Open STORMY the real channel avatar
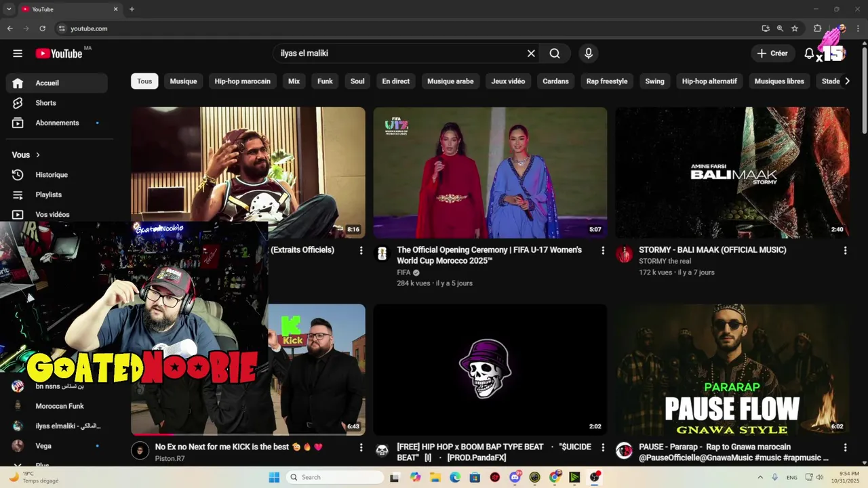This screenshot has height=488, width=868. pyautogui.click(x=624, y=254)
